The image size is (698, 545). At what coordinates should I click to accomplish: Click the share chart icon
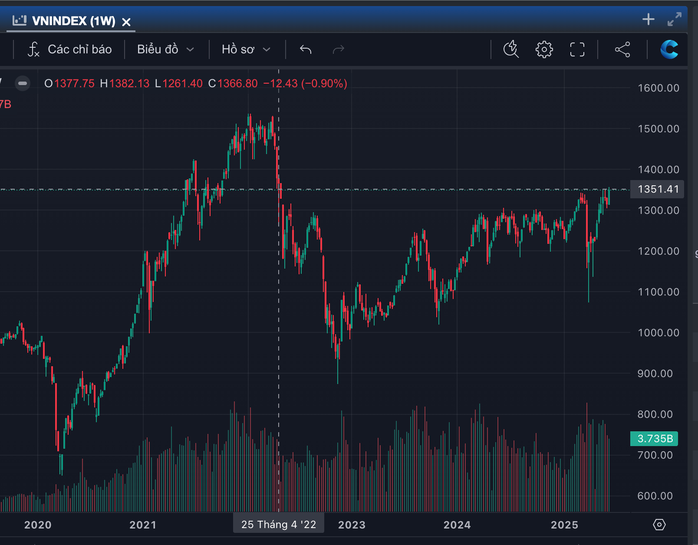click(622, 49)
